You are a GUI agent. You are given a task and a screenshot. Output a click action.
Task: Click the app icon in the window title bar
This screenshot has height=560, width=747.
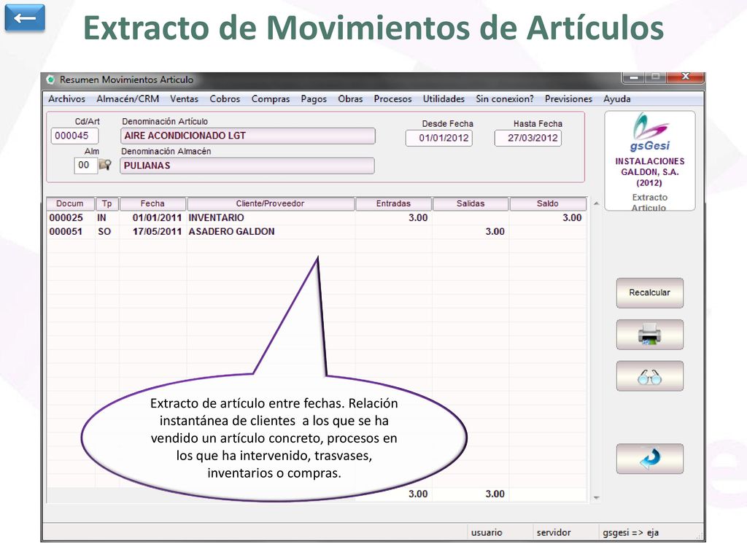[x=50, y=79]
